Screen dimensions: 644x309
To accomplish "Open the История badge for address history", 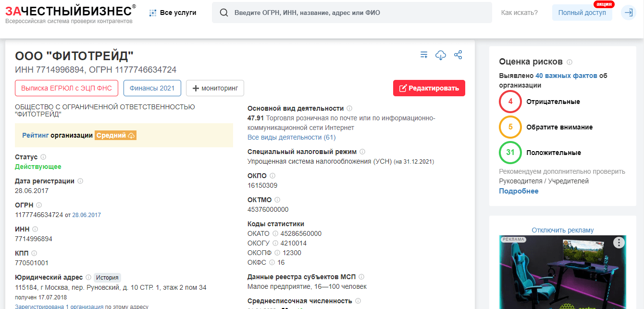I will (108, 277).
